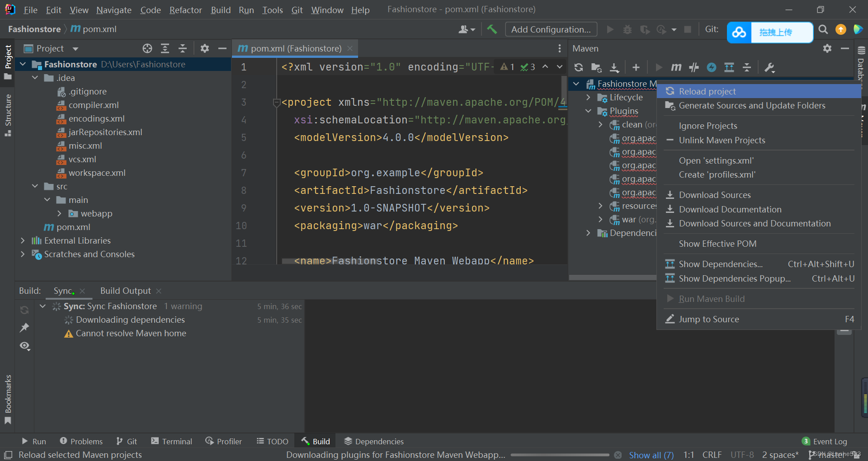Click the Baidu cloud upload icon
The width and height of the screenshot is (868, 461).
pos(739,33)
